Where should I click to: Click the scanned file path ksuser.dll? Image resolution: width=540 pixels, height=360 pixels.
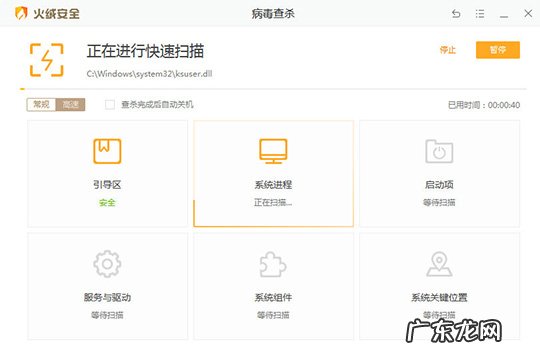pos(149,74)
